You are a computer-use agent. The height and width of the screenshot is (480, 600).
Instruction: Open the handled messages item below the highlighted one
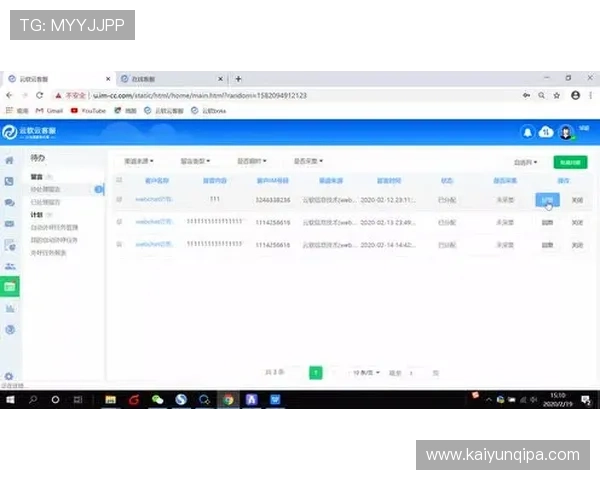45,202
